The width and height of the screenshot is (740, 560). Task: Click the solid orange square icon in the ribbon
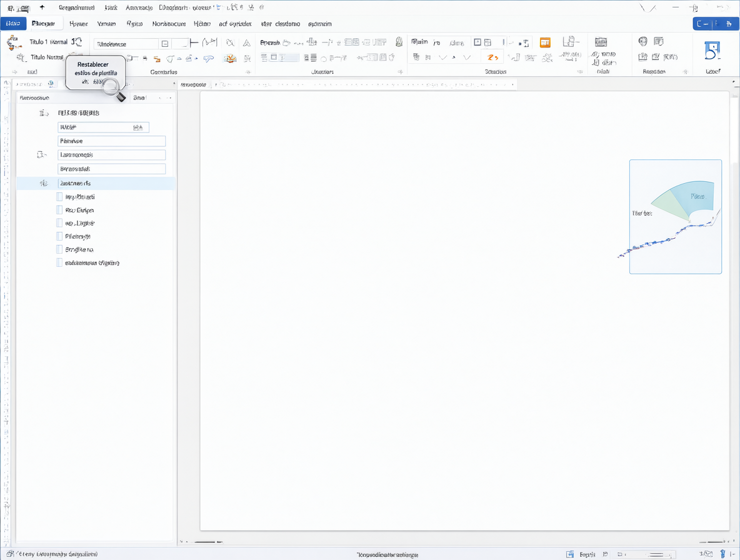click(x=545, y=43)
